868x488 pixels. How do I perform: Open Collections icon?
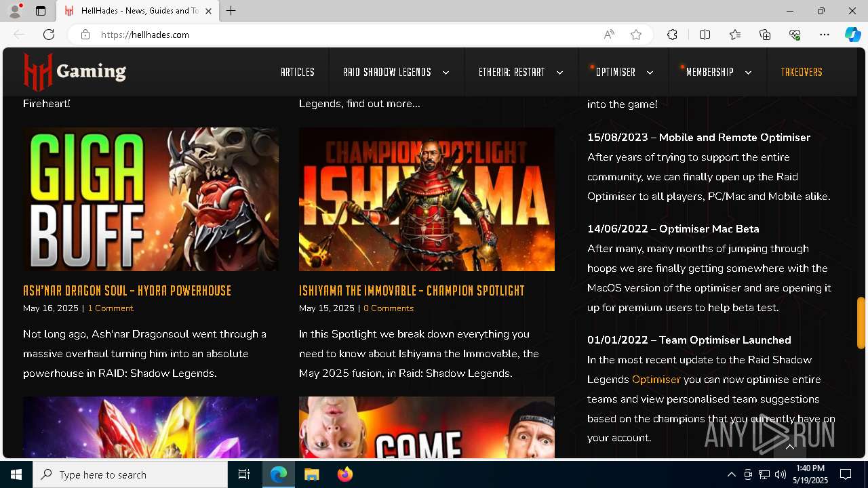(x=765, y=35)
